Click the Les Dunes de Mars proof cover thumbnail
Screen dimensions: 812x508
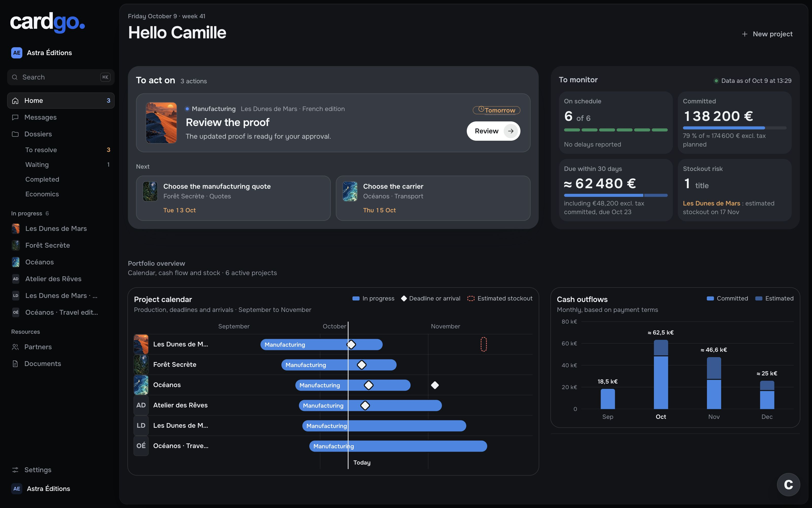tap(161, 123)
